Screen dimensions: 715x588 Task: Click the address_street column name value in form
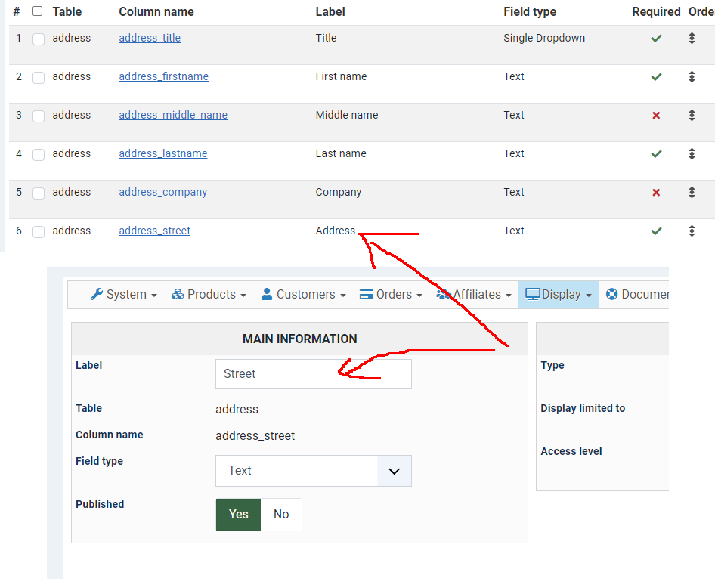pos(255,436)
